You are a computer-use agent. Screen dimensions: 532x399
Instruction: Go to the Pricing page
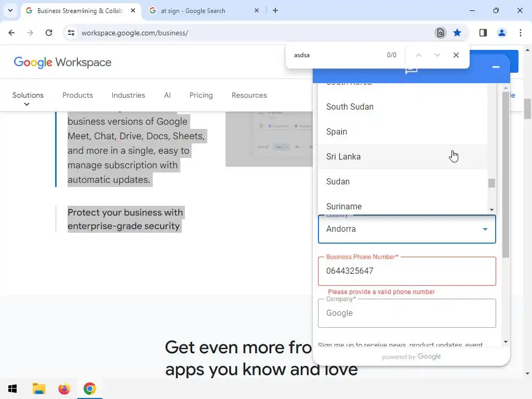point(201,96)
